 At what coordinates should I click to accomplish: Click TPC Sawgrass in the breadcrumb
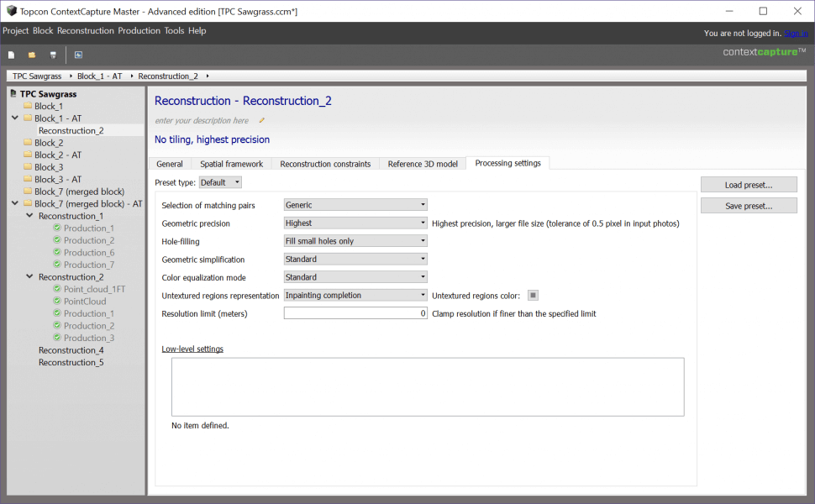37,76
